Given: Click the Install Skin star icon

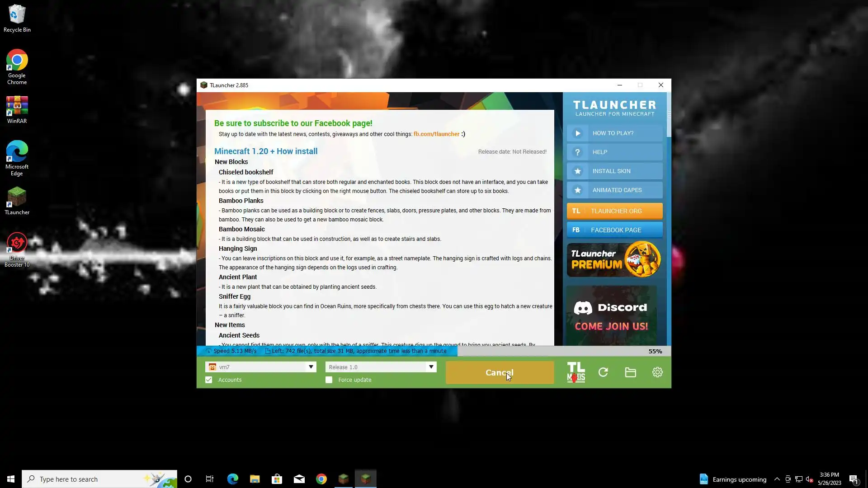Looking at the screenshot, I should [x=578, y=171].
